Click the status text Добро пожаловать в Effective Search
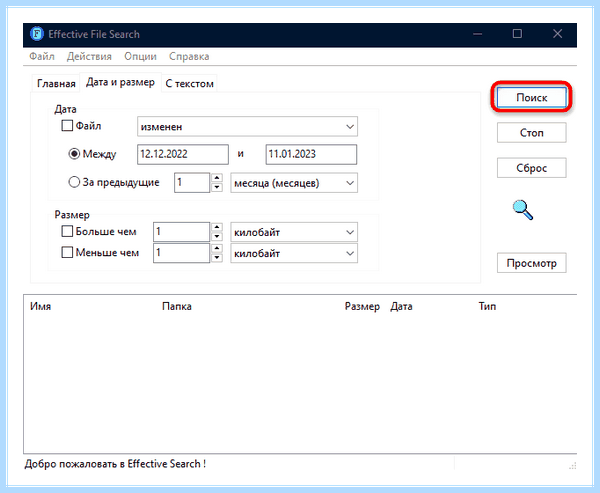Viewport: 600px width, 493px height. tap(115, 464)
